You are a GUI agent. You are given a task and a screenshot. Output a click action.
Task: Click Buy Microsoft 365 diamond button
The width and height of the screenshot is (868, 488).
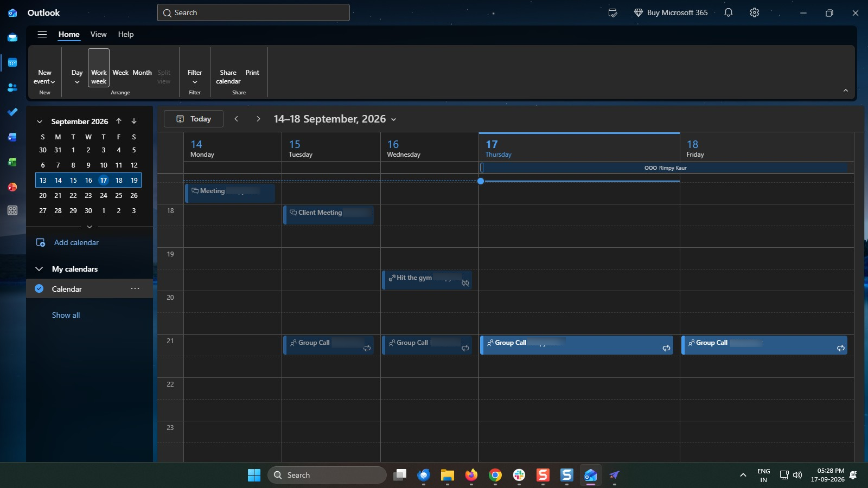[x=671, y=12]
